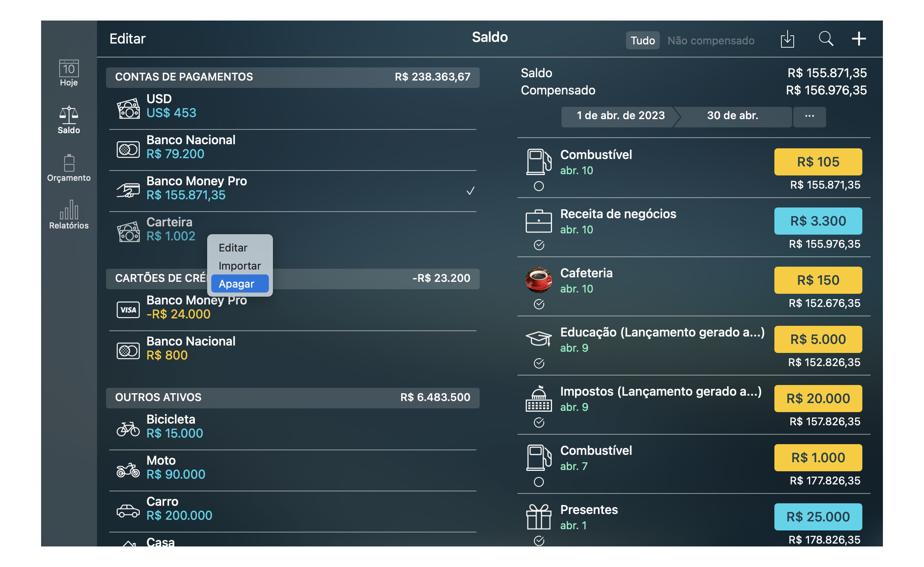The width and height of the screenshot is (924, 567).
Task: Choose Importar in the context menu
Action: pyautogui.click(x=240, y=266)
